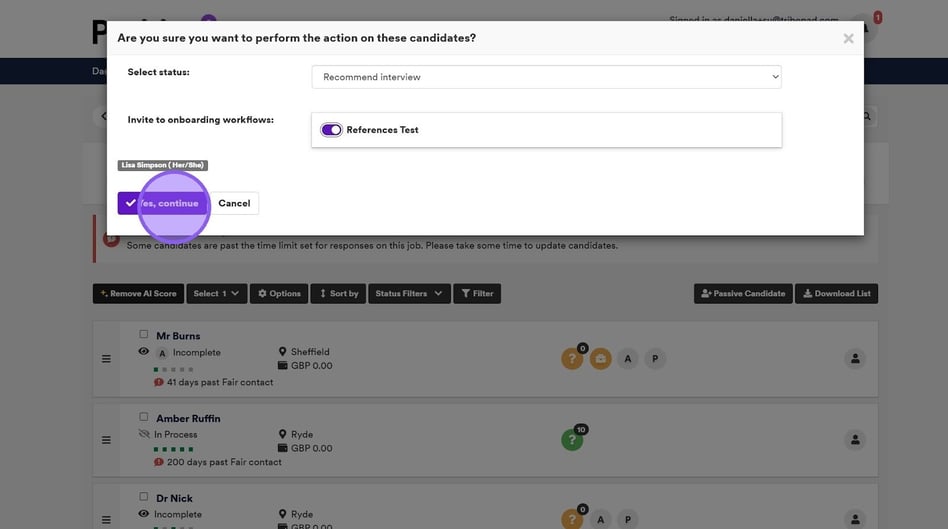Screen dimensions: 948x529
Task: Tick the checkbox beside Mr Burns
Action: tap(144, 335)
